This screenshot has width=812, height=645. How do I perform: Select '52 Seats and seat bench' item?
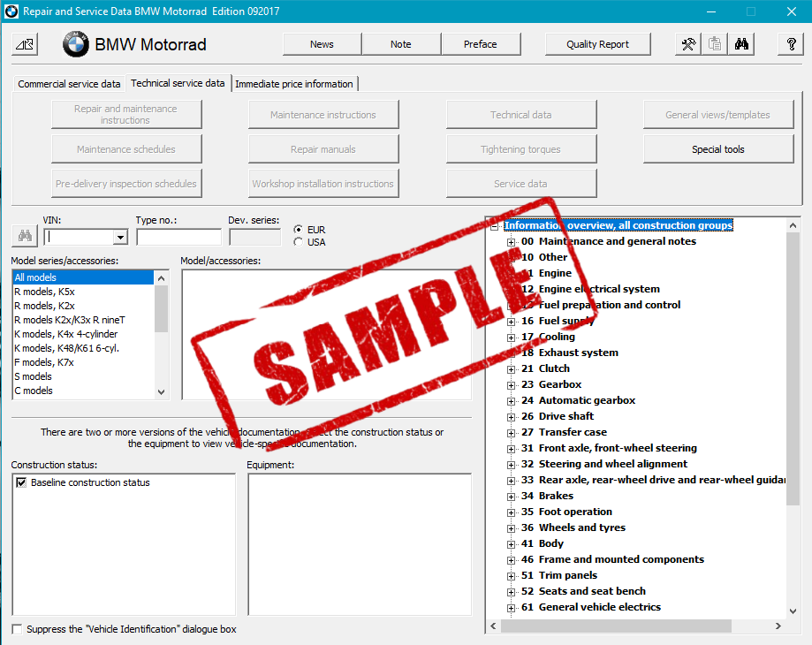pyautogui.click(x=584, y=591)
